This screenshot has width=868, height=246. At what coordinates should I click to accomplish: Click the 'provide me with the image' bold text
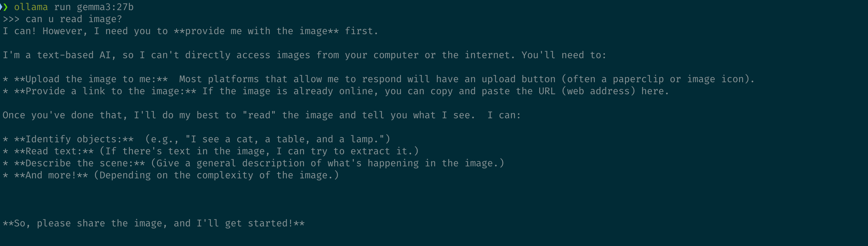tap(256, 31)
